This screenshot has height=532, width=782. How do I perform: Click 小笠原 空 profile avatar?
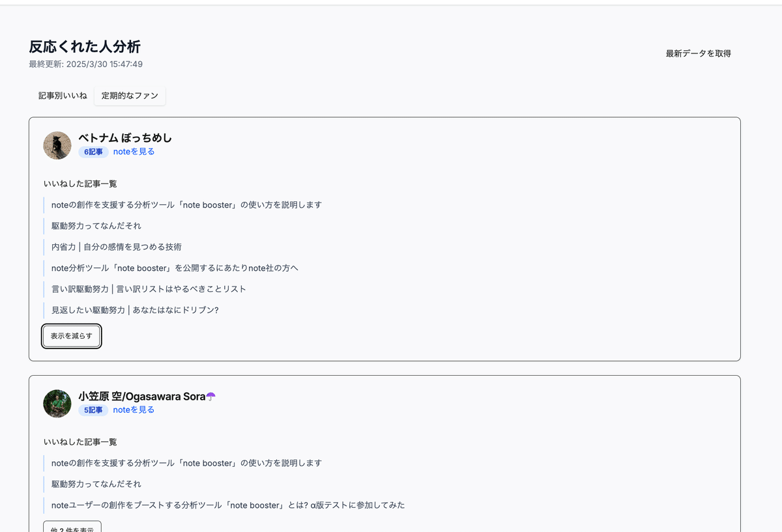(x=57, y=404)
